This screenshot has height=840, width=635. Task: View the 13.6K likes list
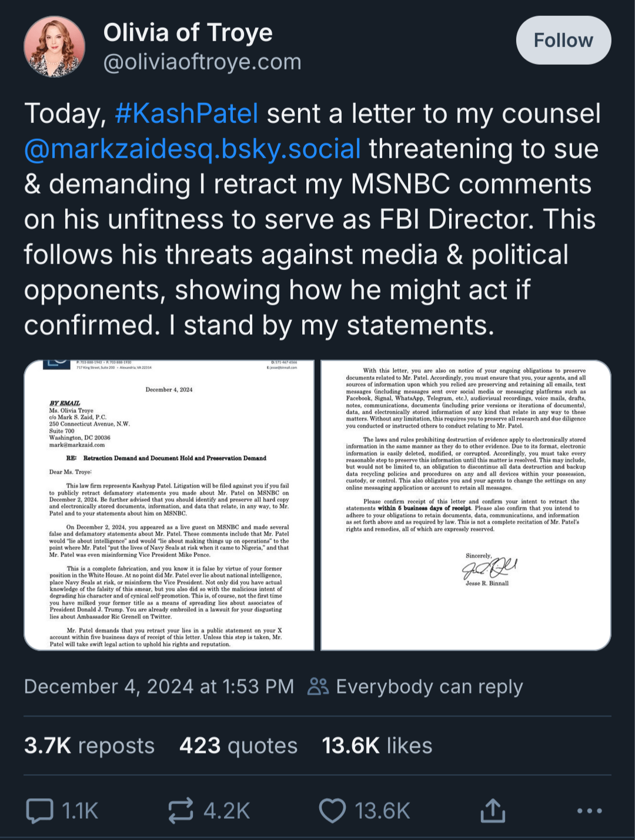[377, 746]
